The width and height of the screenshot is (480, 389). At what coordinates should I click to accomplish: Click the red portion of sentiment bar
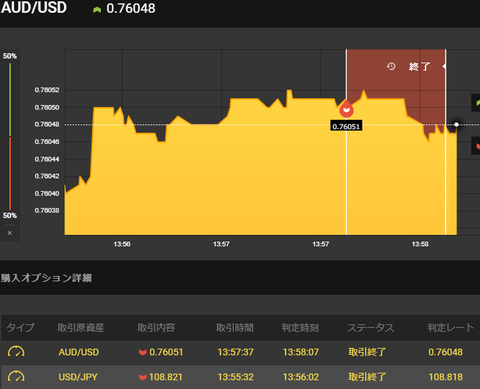10,173
